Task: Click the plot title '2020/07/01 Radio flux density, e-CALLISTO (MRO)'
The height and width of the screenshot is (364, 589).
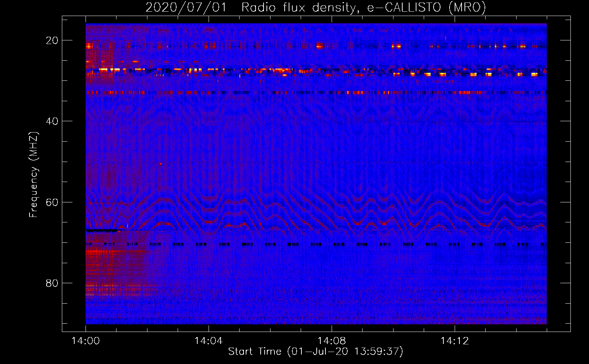Action: point(316,7)
